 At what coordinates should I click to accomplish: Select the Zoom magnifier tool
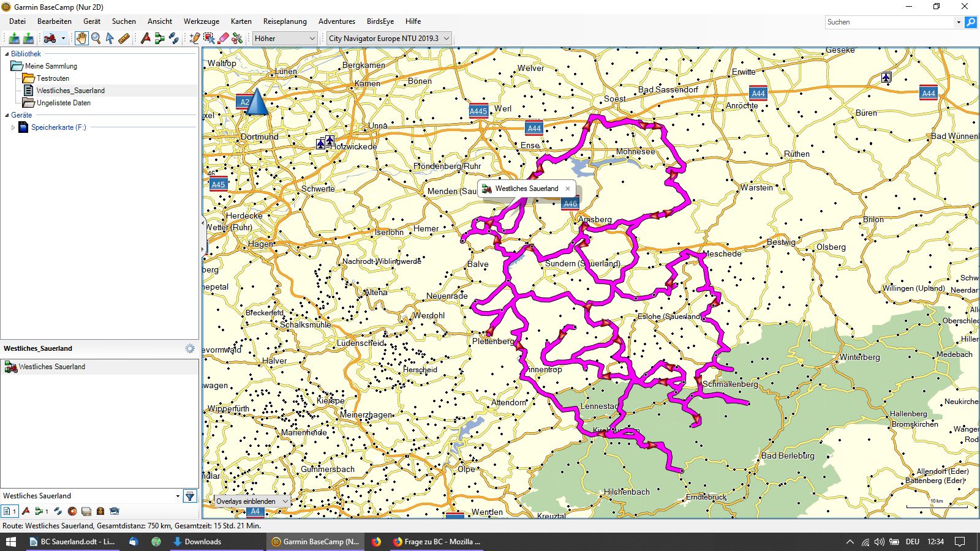[96, 39]
